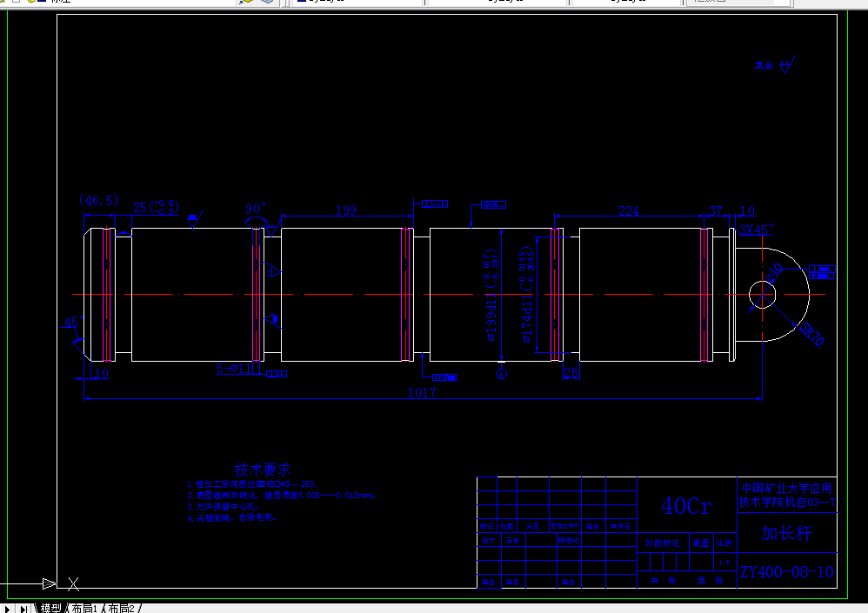
Task: Click the next-tab arrow button
Action: pyautogui.click(x=7, y=609)
